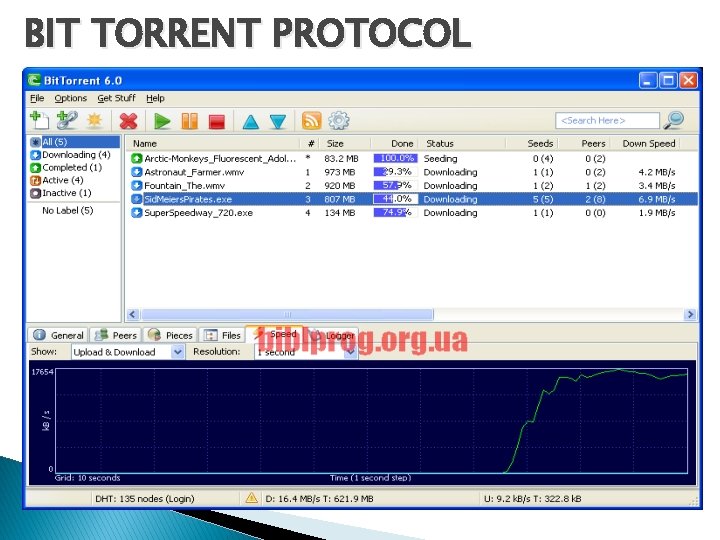
Task: Click the 74.9% progress bar
Action: pyautogui.click(x=395, y=213)
